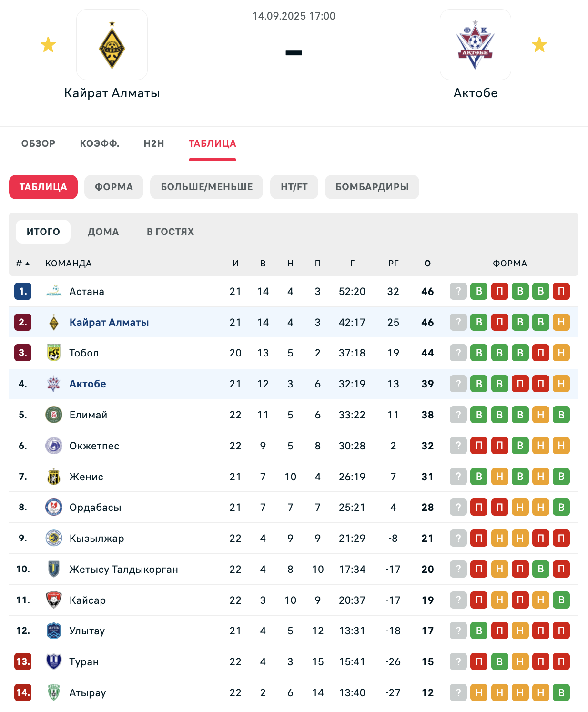Click the Тобол club logo
588x712 pixels.
click(54, 353)
